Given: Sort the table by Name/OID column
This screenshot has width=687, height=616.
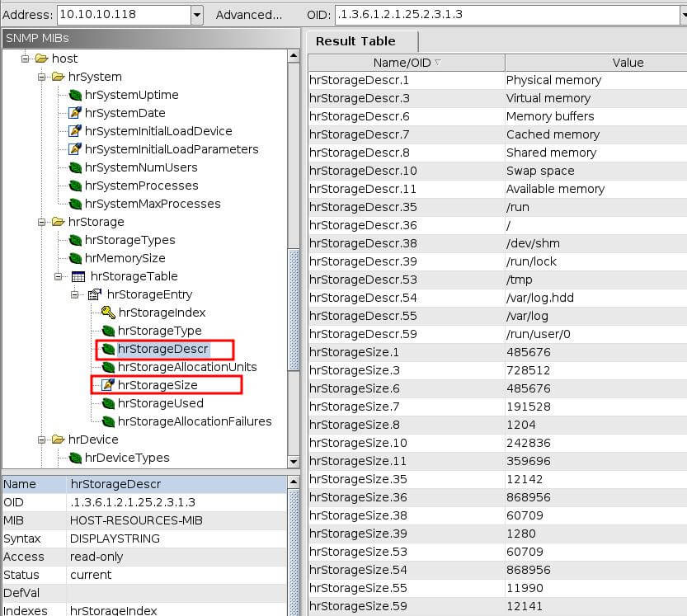Looking at the screenshot, I should point(404,63).
